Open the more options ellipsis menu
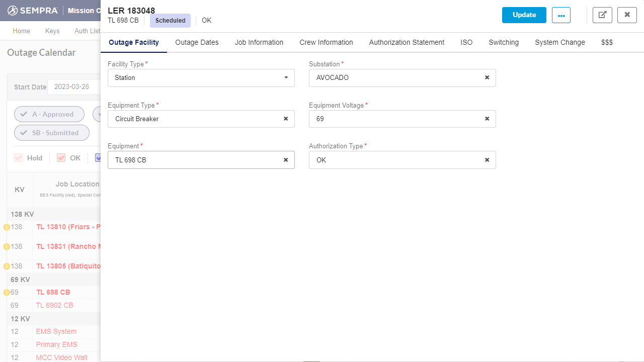The width and height of the screenshot is (644, 362). pyautogui.click(x=561, y=15)
